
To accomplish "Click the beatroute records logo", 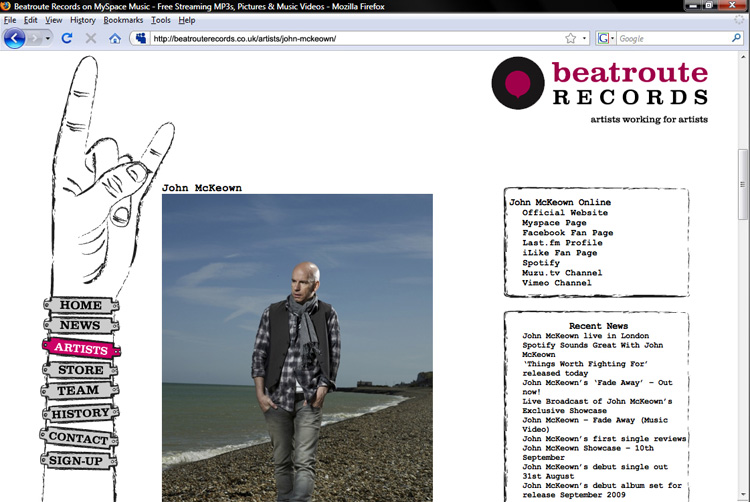I will tap(600, 83).
